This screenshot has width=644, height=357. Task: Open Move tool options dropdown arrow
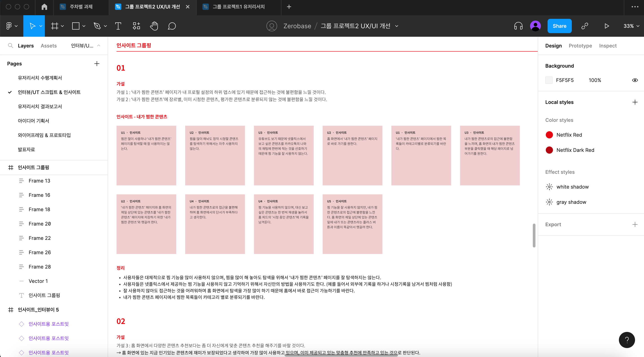[x=41, y=26]
